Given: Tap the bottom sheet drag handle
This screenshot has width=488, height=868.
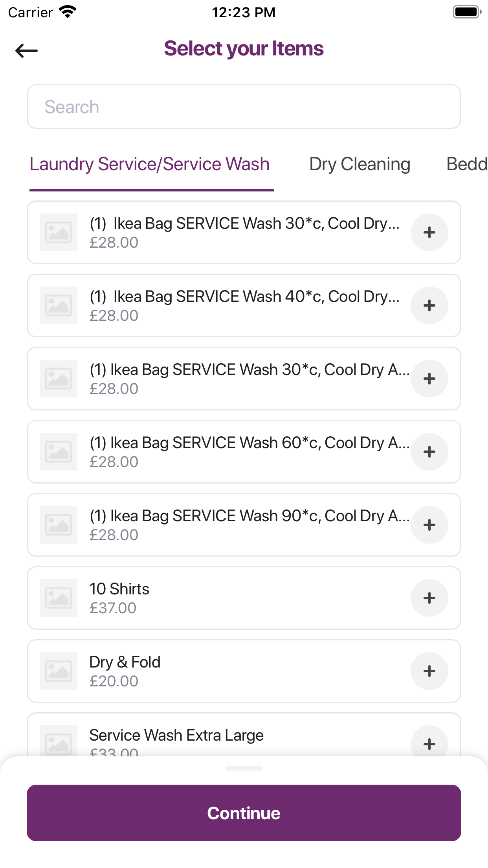Looking at the screenshot, I should click(x=244, y=768).
